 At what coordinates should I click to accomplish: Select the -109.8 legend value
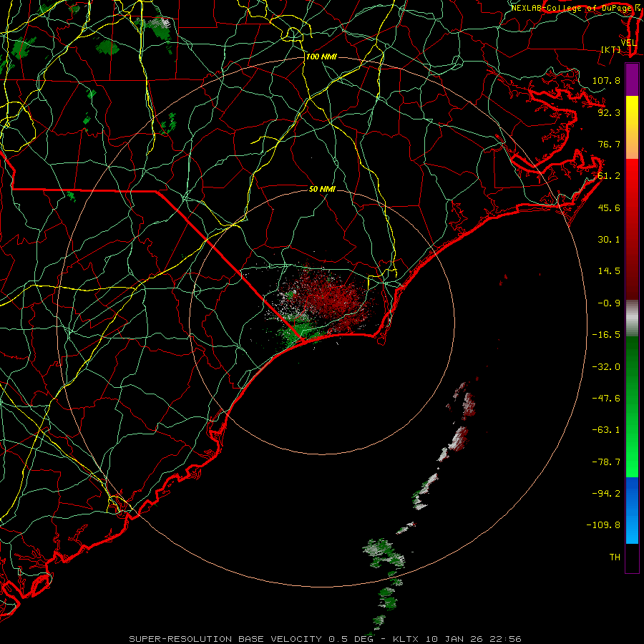coord(603,525)
